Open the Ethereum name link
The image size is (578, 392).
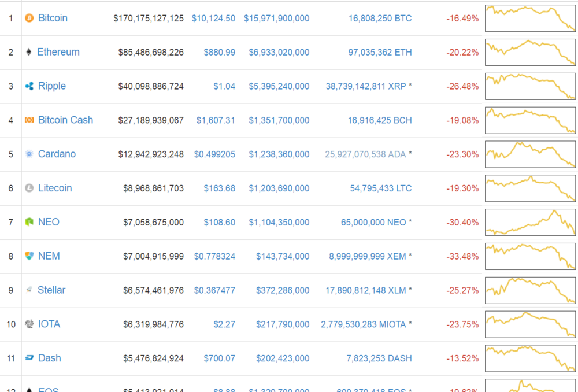click(x=58, y=52)
